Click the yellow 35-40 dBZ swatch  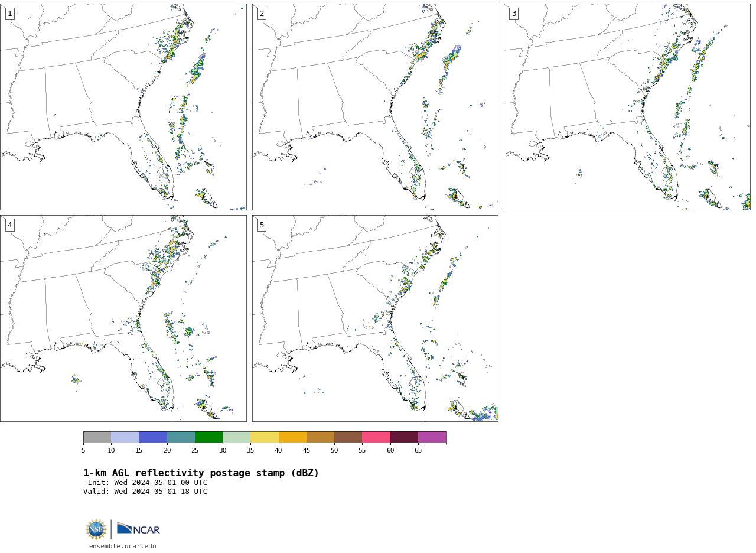pos(265,437)
